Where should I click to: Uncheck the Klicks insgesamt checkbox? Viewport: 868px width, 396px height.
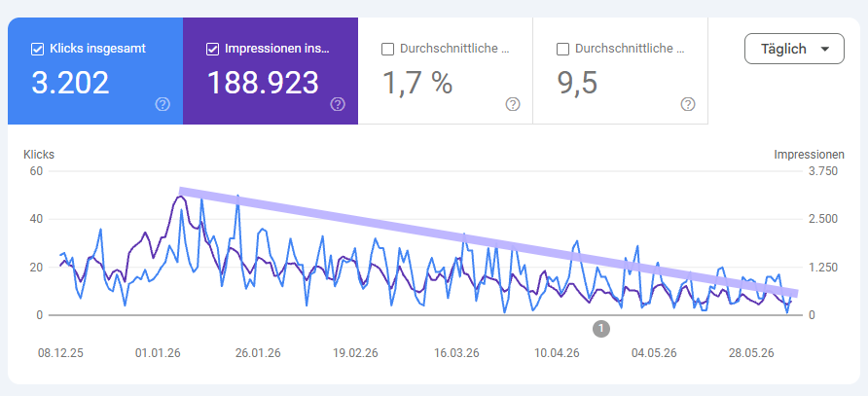click(37, 50)
